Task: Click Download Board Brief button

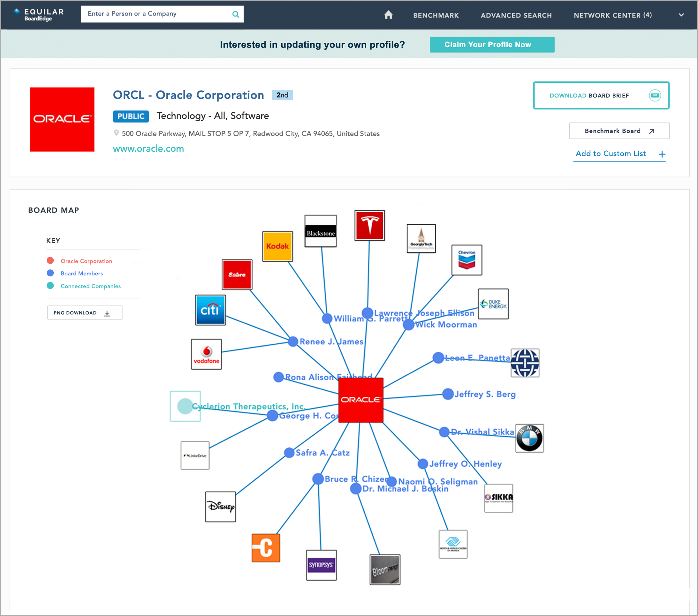Action: (x=601, y=95)
